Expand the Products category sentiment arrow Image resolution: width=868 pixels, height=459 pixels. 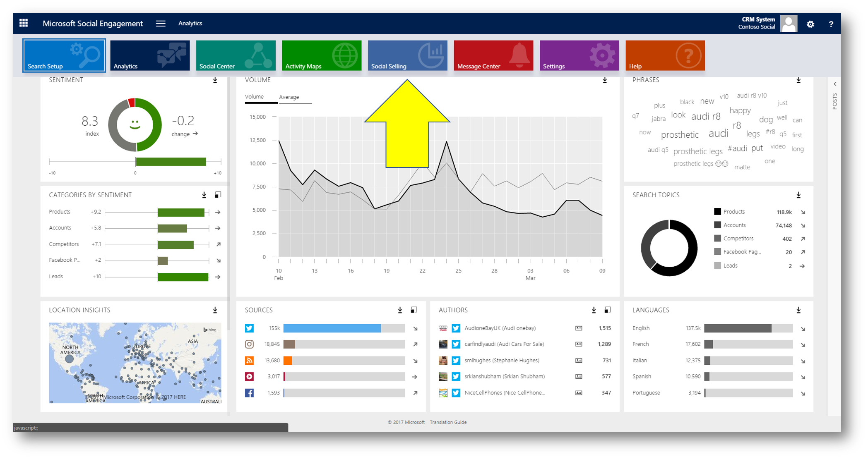(x=218, y=212)
